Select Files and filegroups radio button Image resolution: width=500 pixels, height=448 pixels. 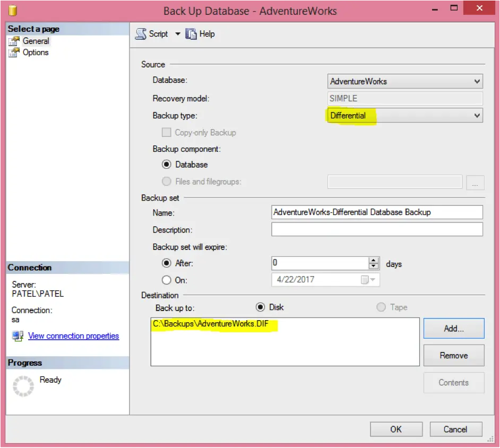(167, 182)
